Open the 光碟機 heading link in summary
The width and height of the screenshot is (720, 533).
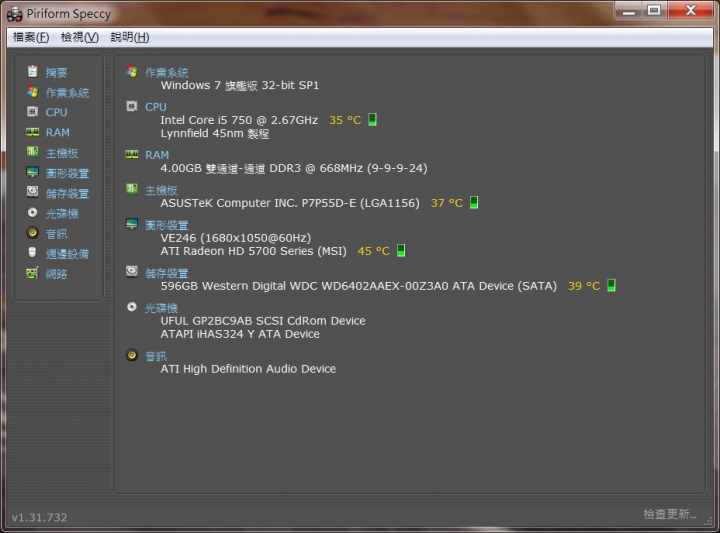coord(161,308)
